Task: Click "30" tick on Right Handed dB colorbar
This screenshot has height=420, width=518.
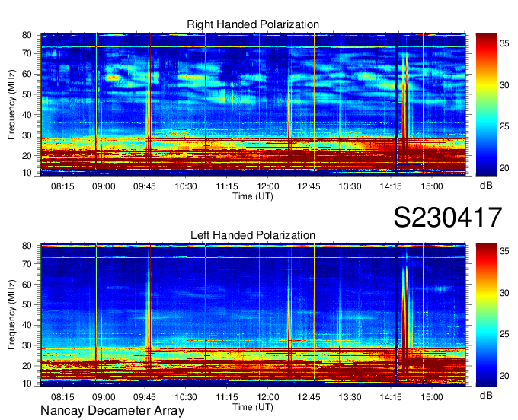Action: [504, 85]
